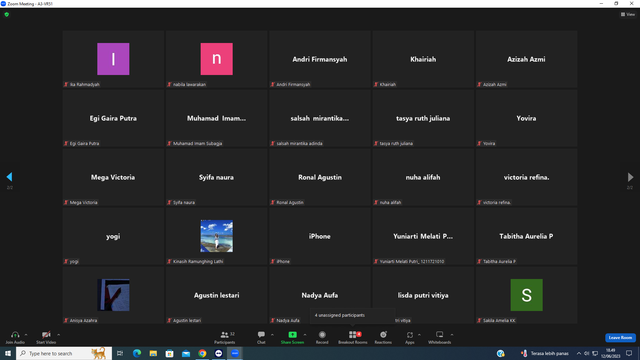This screenshot has height=360, width=640.
Task: Click the active Zoom taskbar icon
Action: (x=235, y=353)
